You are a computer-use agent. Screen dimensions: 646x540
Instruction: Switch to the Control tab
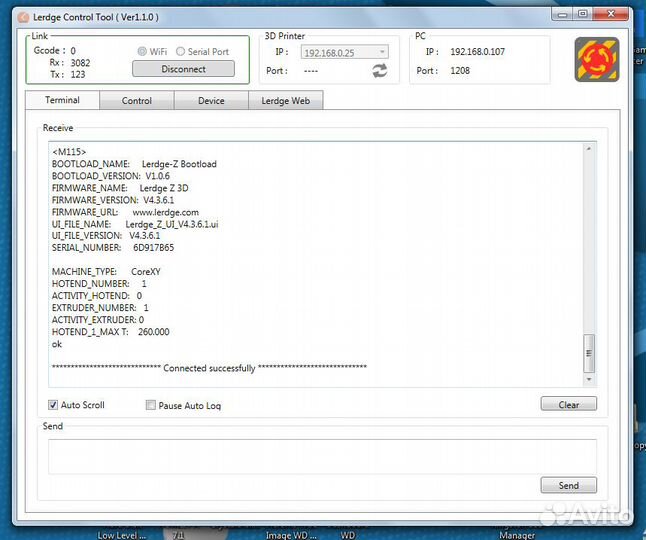coord(137,101)
